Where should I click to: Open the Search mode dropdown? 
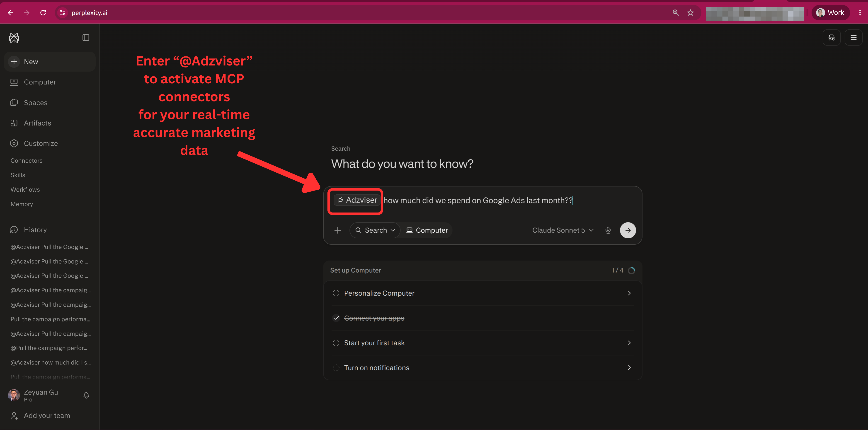tap(375, 230)
